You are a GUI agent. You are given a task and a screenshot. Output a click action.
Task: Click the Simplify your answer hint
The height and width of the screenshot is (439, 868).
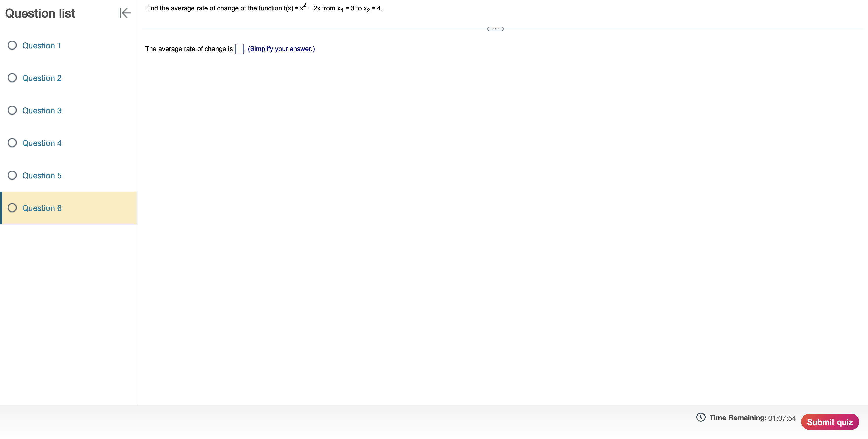(281, 49)
